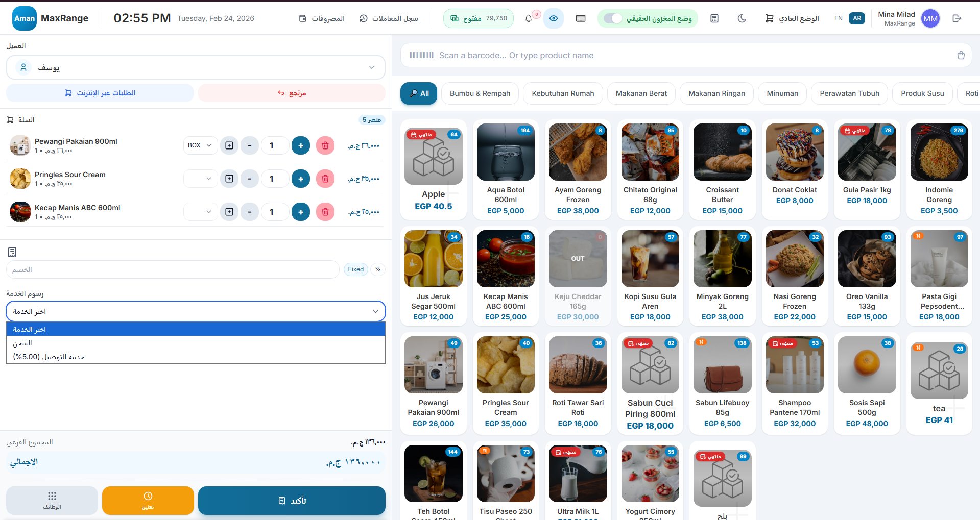Select the Bumbu & Rempah category

click(x=480, y=93)
